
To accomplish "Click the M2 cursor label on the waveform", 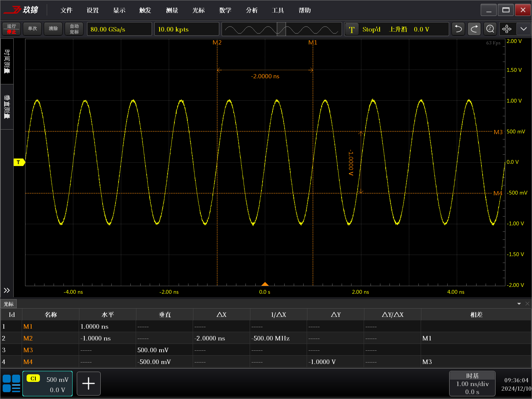I will (x=217, y=43).
